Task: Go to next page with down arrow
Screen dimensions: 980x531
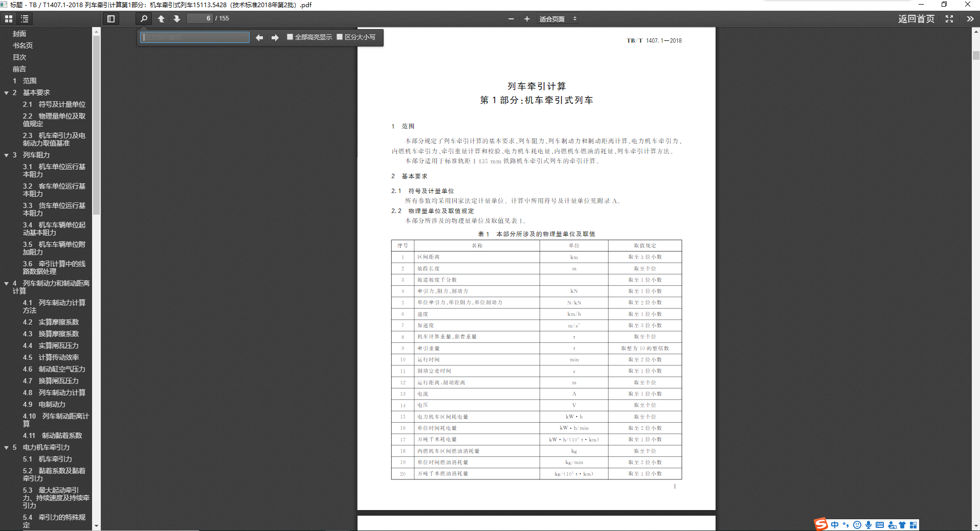Action: (x=177, y=19)
